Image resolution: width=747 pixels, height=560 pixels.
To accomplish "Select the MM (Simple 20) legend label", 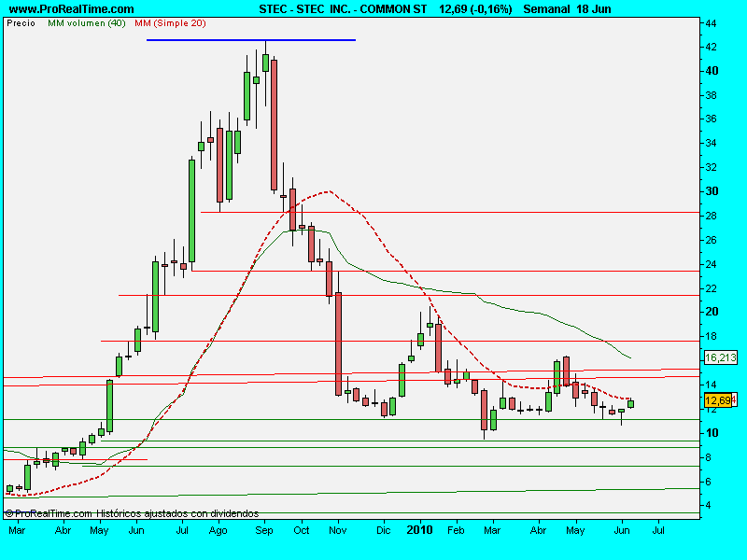I will pyautogui.click(x=170, y=22).
